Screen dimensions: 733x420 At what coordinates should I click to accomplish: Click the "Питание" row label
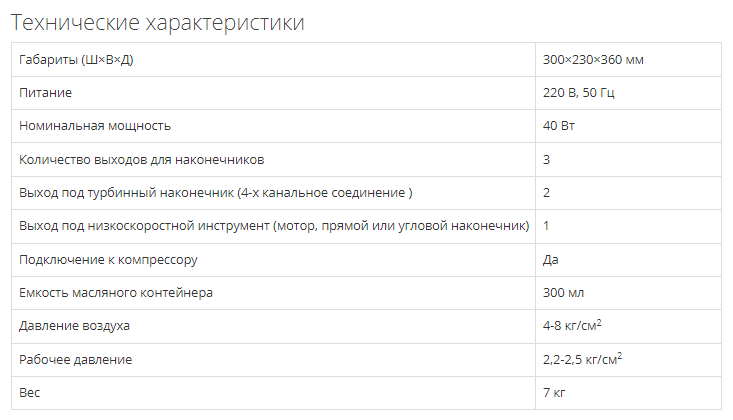pyautogui.click(x=46, y=93)
